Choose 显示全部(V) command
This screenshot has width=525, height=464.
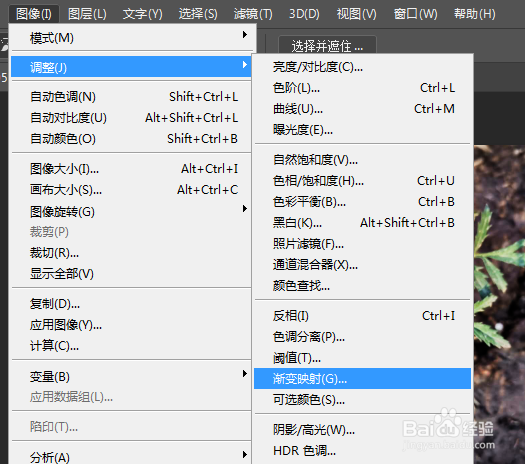pos(131,274)
